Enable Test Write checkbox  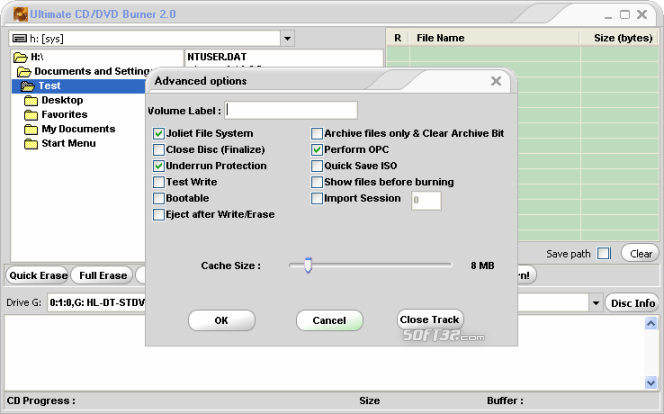(x=159, y=182)
